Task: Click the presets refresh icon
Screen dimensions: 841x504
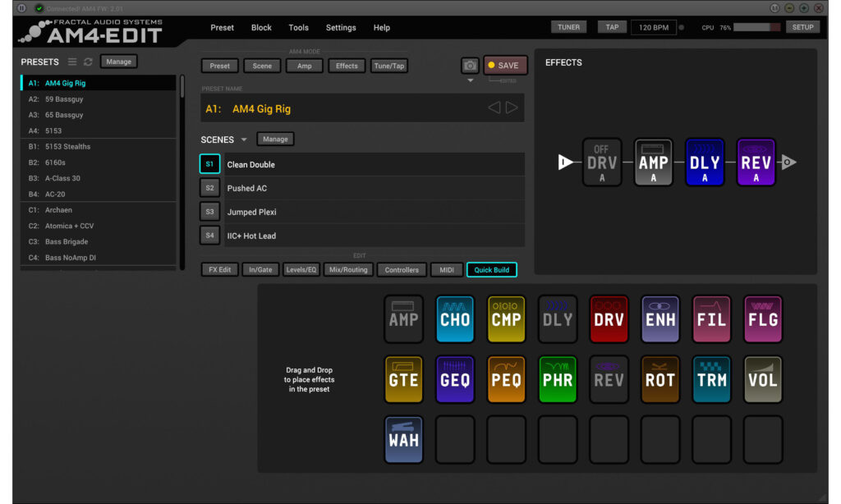Action: tap(88, 62)
